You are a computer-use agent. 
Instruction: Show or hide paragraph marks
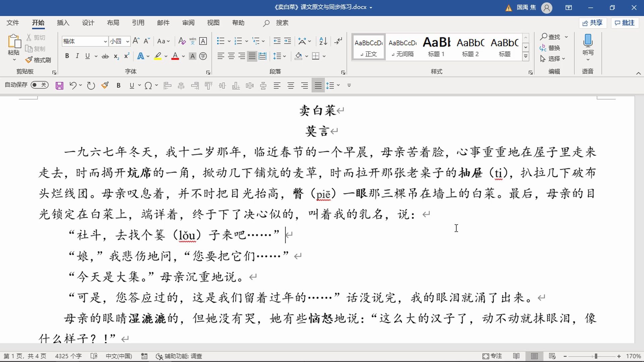[338, 41]
